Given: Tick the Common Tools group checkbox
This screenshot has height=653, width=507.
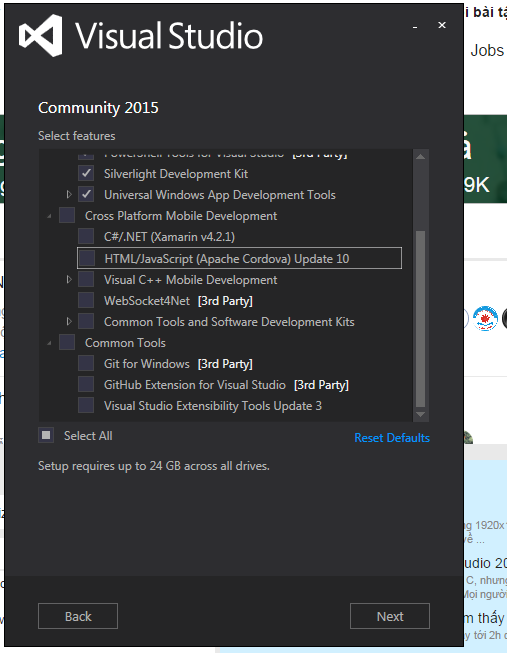Looking at the screenshot, I should [x=67, y=342].
